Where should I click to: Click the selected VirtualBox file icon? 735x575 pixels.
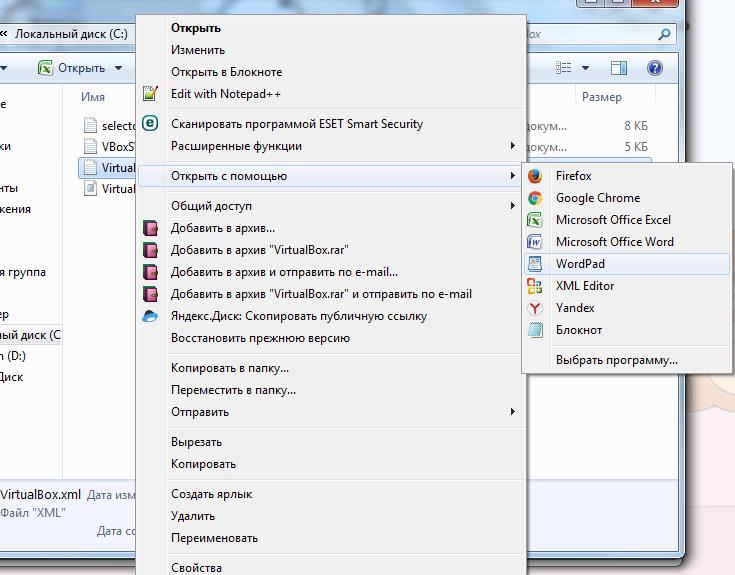tap(90, 167)
